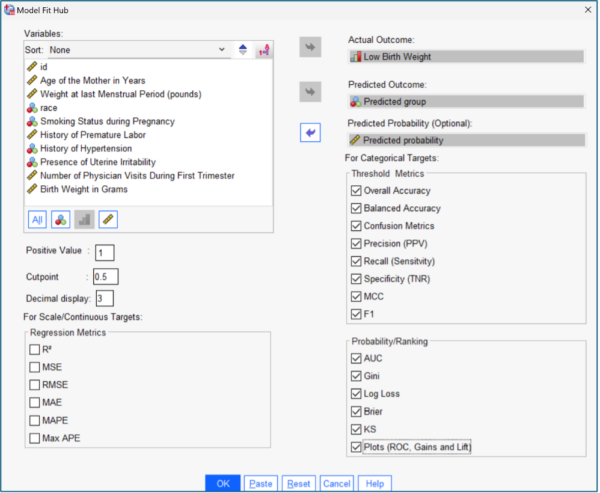The width and height of the screenshot is (600, 493).
Task: Click the Help button
Action: (375, 483)
